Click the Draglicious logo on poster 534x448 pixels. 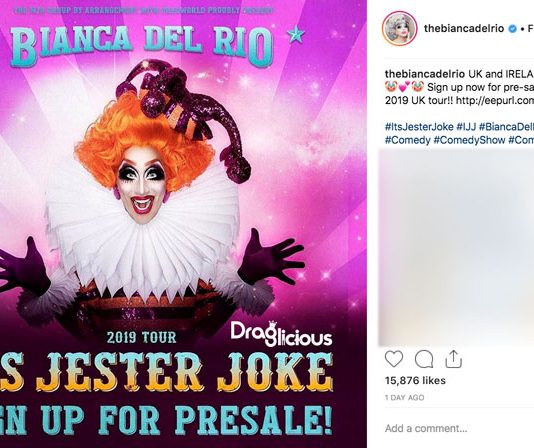pos(281,334)
